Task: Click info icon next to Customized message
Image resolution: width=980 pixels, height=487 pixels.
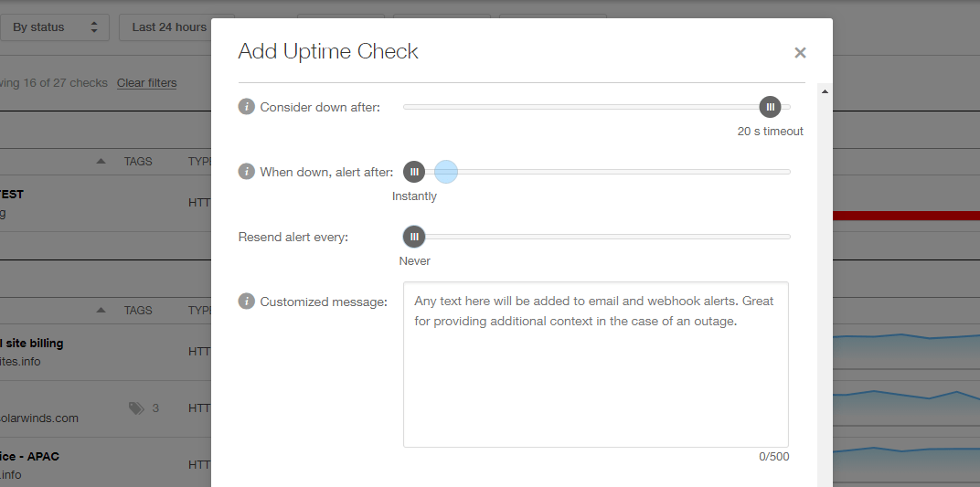Action: point(246,302)
